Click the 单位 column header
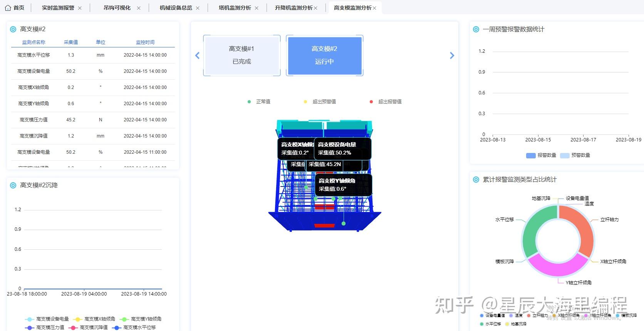644x331 pixels. pos(101,42)
